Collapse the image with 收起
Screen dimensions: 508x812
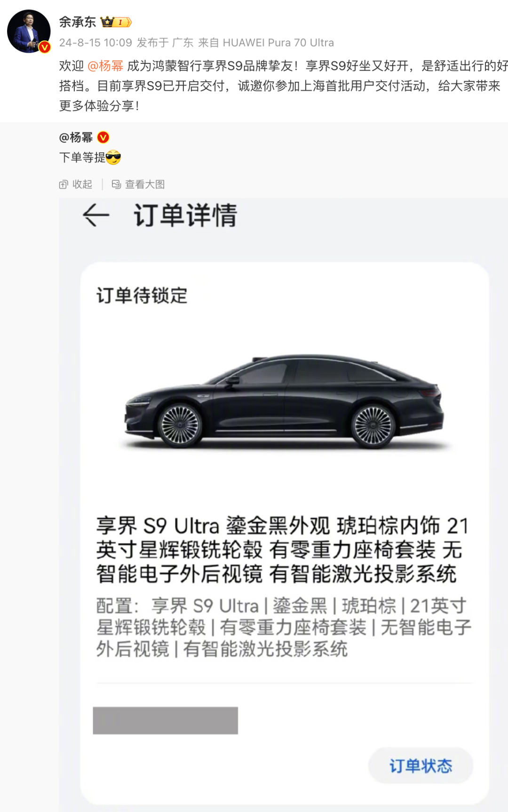(x=76, y=184)
